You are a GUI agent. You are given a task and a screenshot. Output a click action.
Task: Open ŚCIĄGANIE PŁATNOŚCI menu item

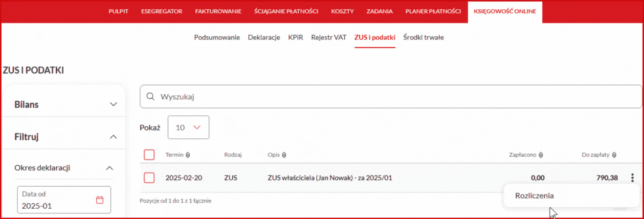(x=286, y=11)
